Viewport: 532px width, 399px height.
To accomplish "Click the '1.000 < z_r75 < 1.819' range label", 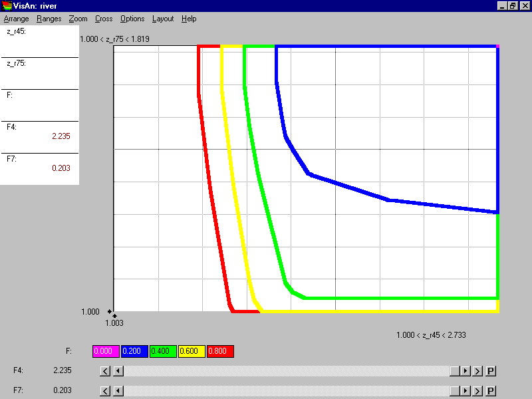I will pos(114,39).
